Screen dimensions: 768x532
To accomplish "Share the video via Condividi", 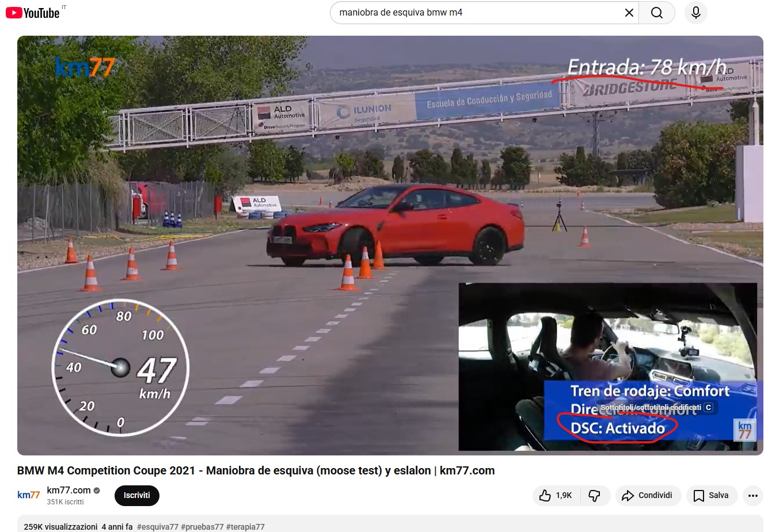I will 648,495.
